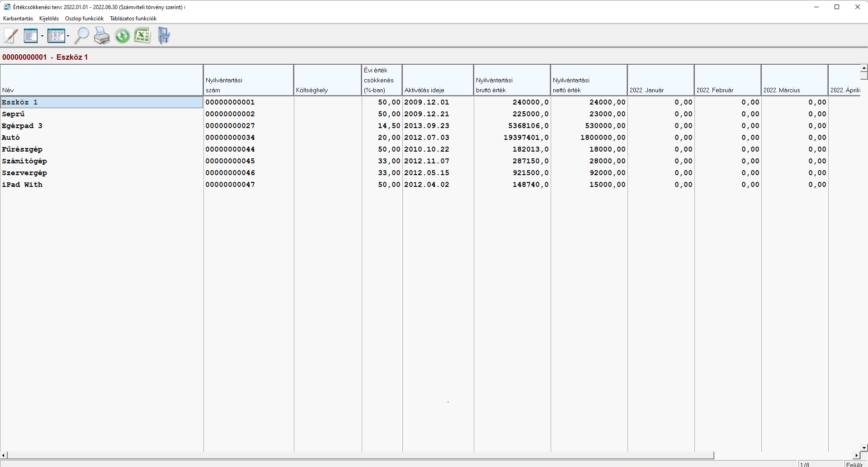Expand the dropdown arrow beside form view icon

coord(42,36)
